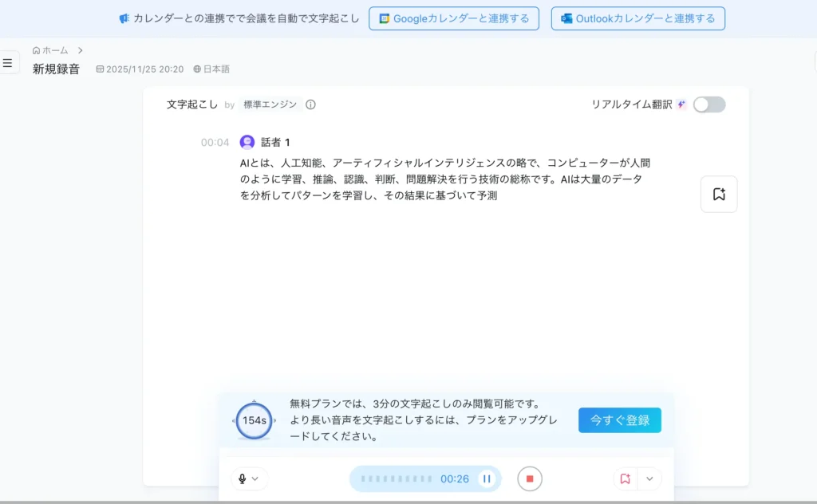The image size is (817, 504).
Task: Bookmark 話者 1's transcript segment
Action: coord(718,194)
